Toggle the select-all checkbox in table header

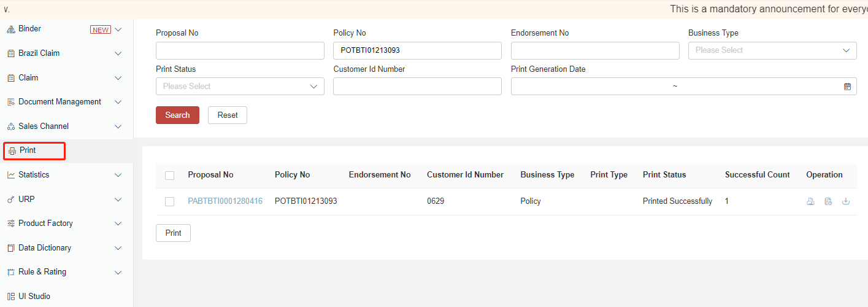(170, 176)
